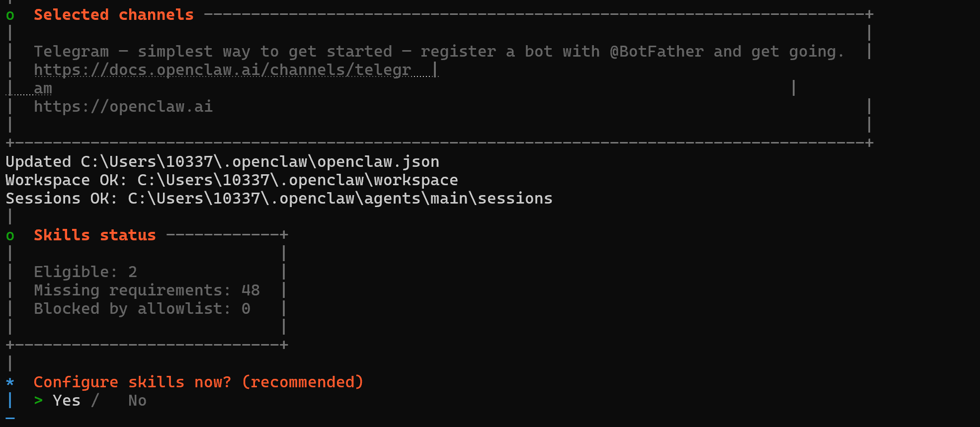Click the wrapped "am" link fragment
980x427 pixels.
point(43,88)
